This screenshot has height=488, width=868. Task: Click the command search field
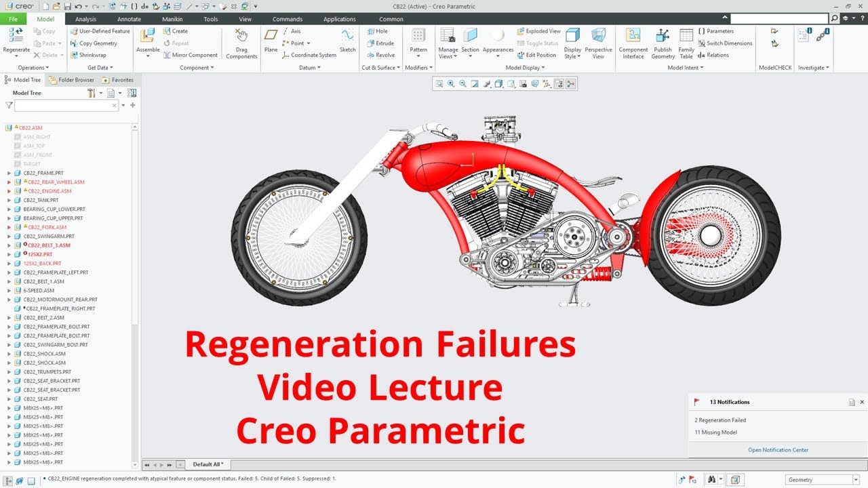click(x=779, y=19)
